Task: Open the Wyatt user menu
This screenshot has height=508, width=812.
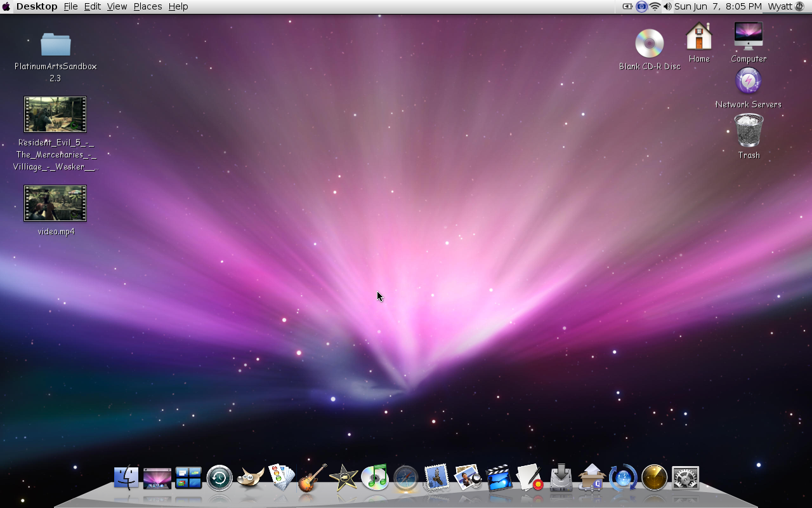Action: point(780,6)
